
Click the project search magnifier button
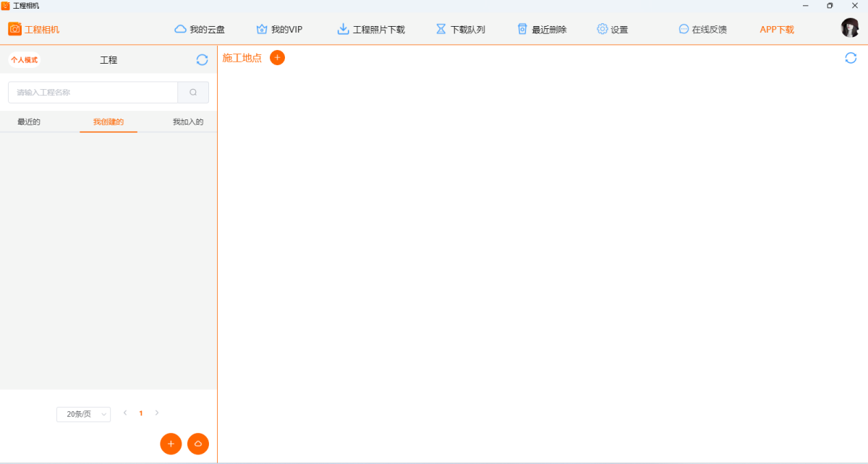point(193,93)
